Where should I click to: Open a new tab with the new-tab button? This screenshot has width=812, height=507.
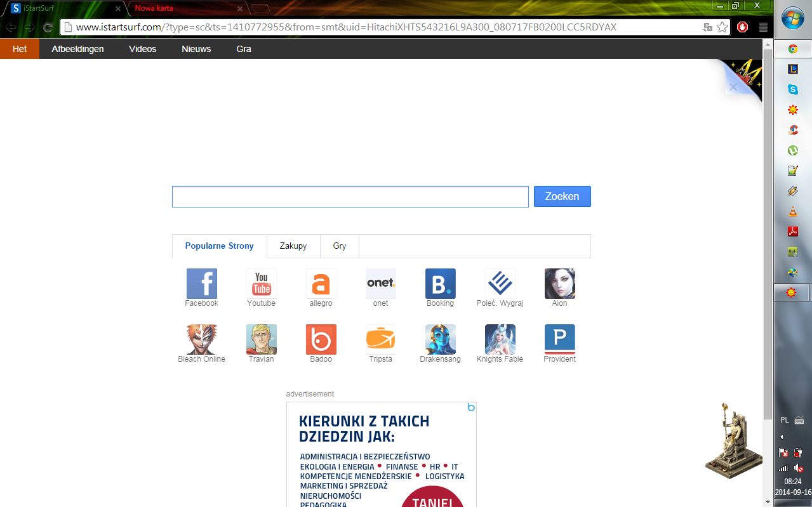coord(260,9)
